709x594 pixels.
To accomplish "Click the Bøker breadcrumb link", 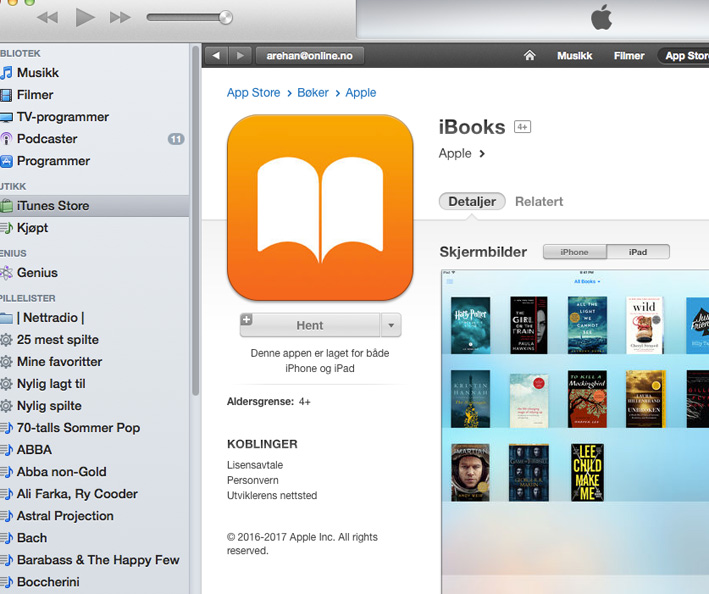I will click(313, 93).
